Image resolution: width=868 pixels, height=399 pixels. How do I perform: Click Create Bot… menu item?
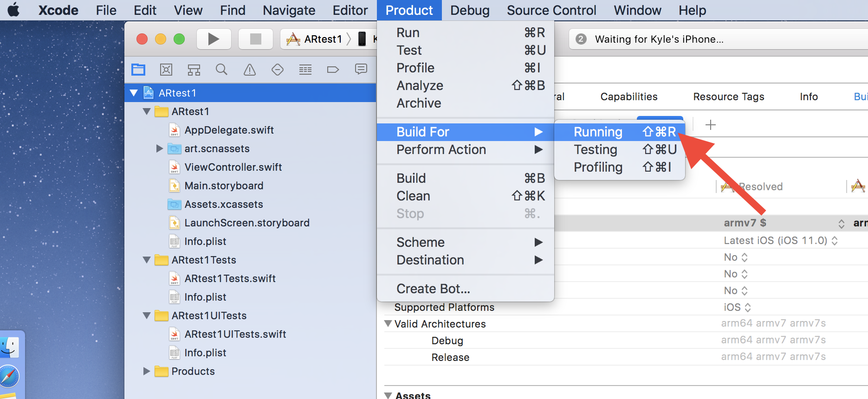(466, 289)
